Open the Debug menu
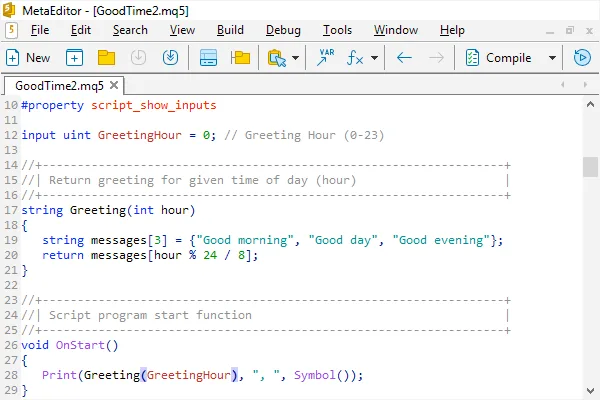The width and height of the screenshot is (600, 400). click(x=283, y=30)
